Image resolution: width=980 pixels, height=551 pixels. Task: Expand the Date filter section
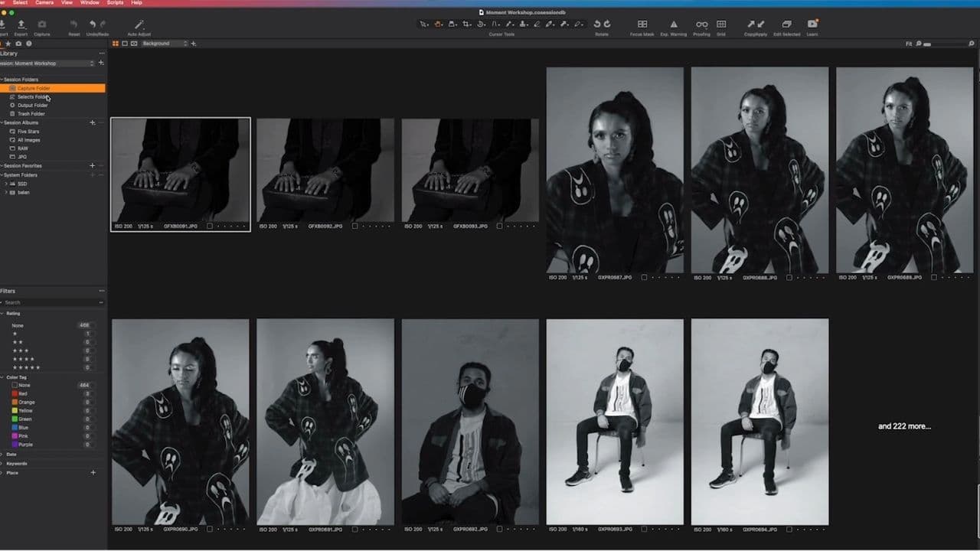coord(2,454)
